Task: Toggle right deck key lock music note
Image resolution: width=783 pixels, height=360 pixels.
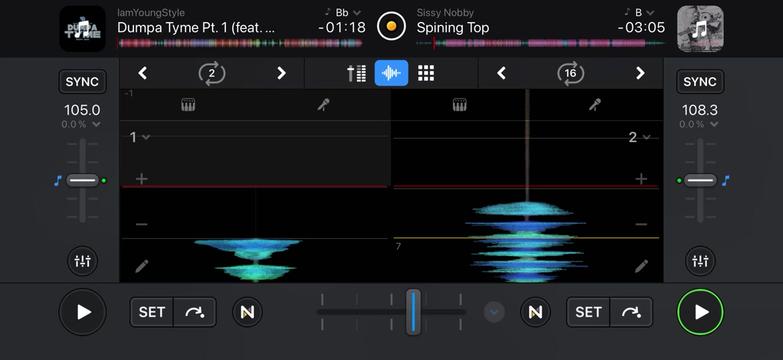Action: click(726, 180)
